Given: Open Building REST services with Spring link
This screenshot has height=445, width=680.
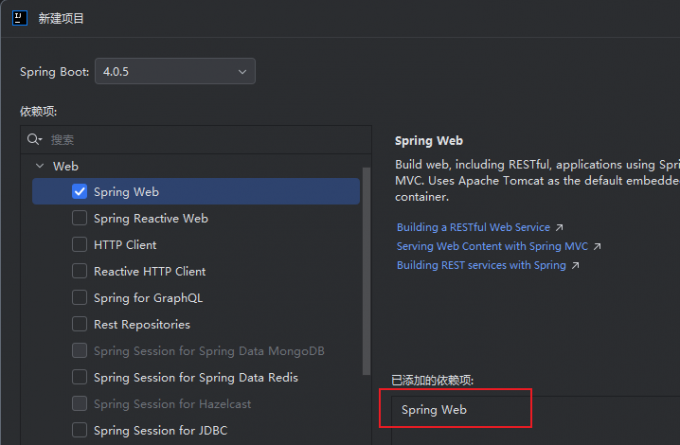Looking at the screenshot, I should 481,265.
